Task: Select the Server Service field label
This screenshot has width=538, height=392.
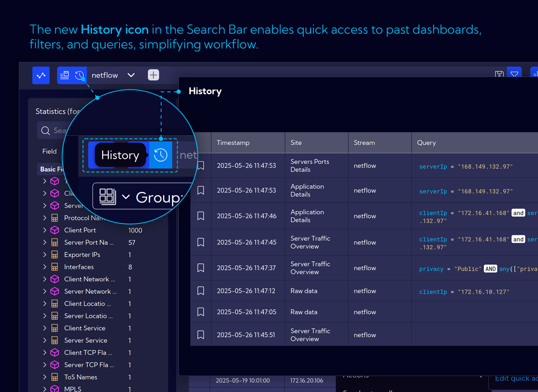Action: pyautogui.click(x=85, y=340)
